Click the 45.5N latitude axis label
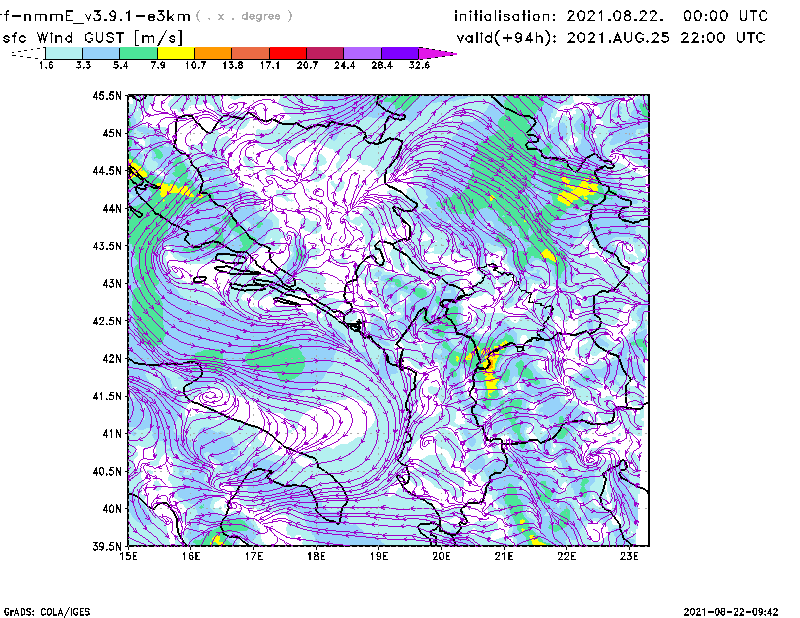800x618 pixels. (x=107, y=96)
